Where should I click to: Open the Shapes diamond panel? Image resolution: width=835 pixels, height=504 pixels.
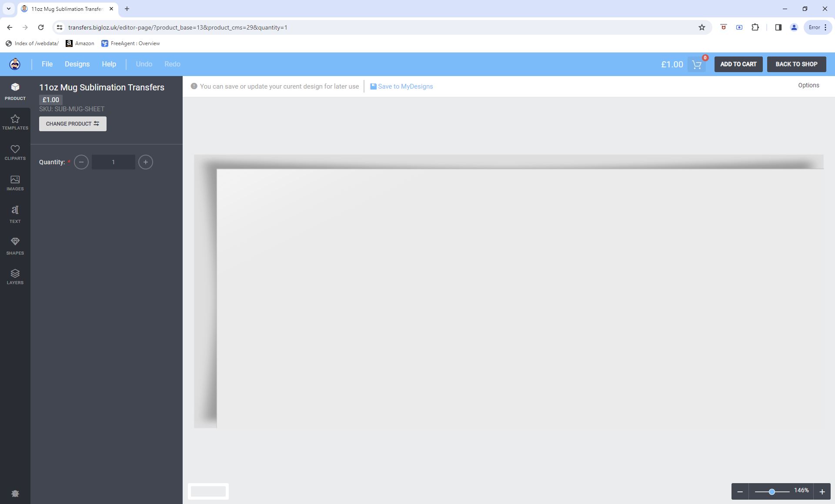pyautogui.click(x=15, y=245)
